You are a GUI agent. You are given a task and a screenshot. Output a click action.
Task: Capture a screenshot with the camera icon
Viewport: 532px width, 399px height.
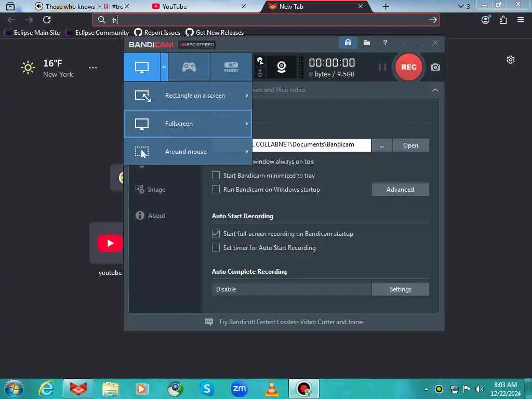pyautogui.click(x=435, y=67)
